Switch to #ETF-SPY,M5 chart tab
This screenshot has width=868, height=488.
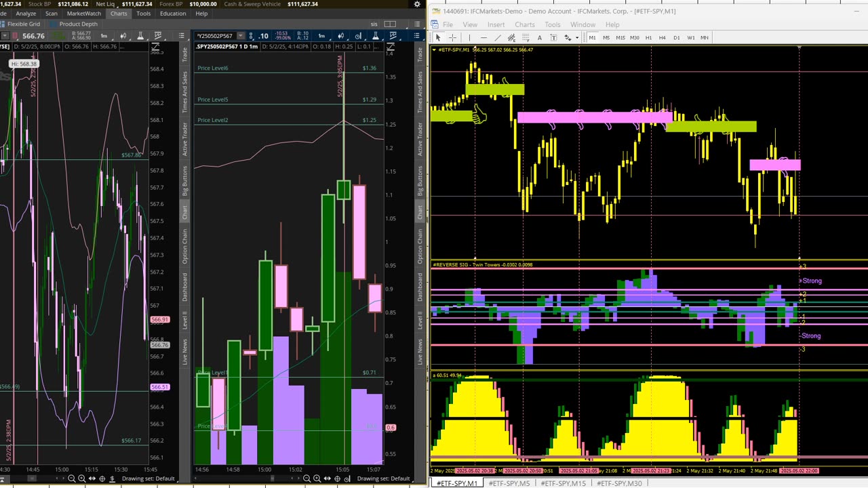pos(509,483)
